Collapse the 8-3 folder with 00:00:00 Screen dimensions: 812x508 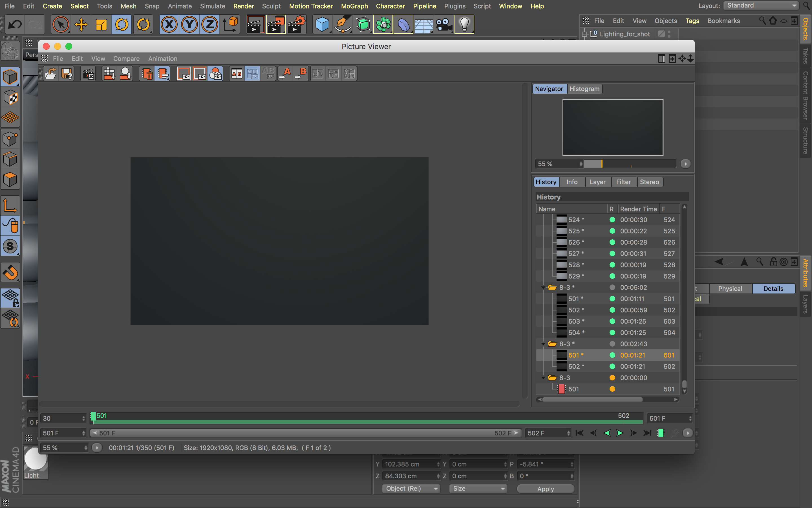tap(543, 378)
